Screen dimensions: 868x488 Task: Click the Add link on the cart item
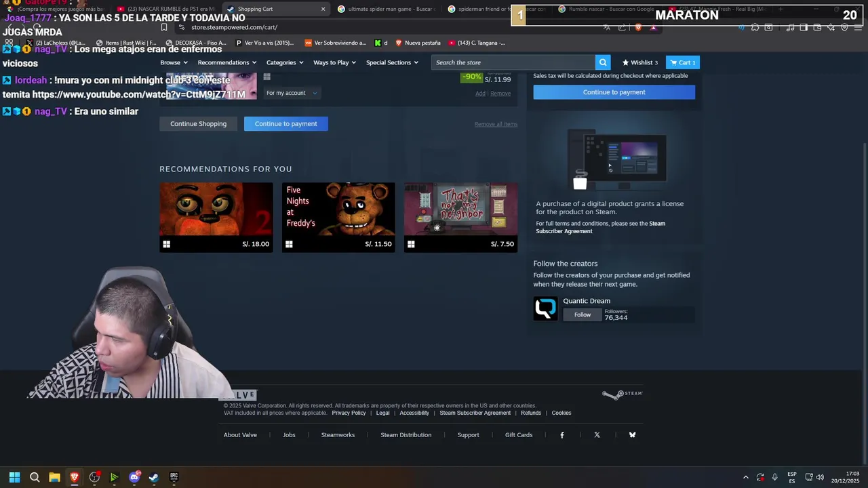click(480, 94)
